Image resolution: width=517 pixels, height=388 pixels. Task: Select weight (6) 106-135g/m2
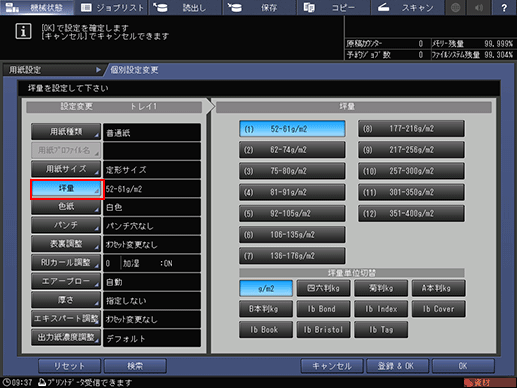coord(292,234)
